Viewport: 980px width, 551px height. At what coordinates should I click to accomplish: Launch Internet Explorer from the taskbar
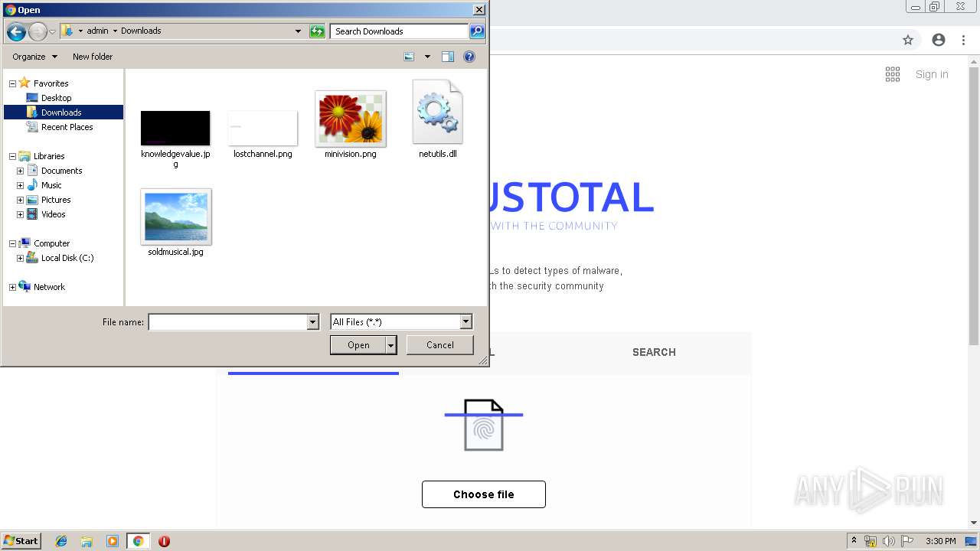coord(61,541)
